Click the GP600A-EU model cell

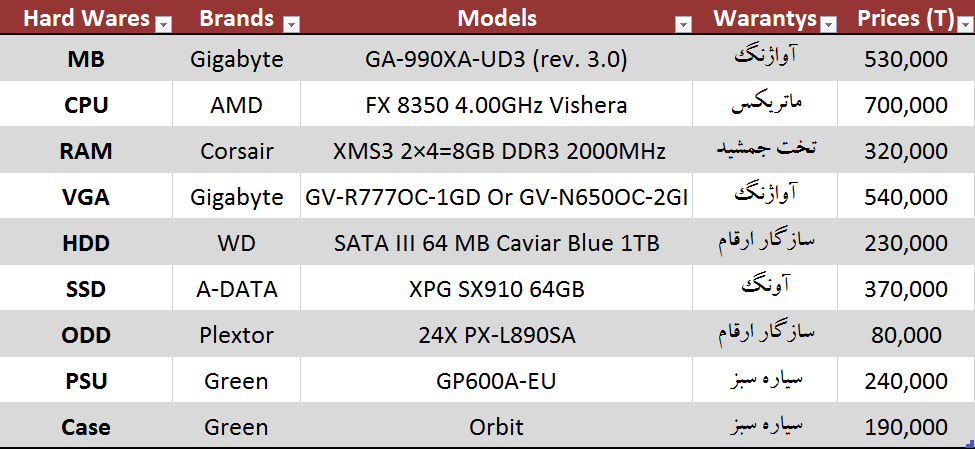496,381
